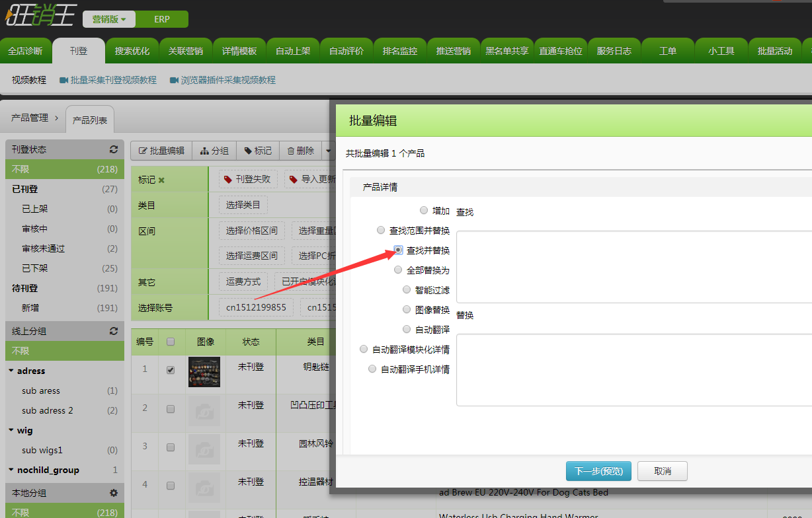Open the 直通车抢位 tab
Screen dimensions: 812x518
coord(561,51)
